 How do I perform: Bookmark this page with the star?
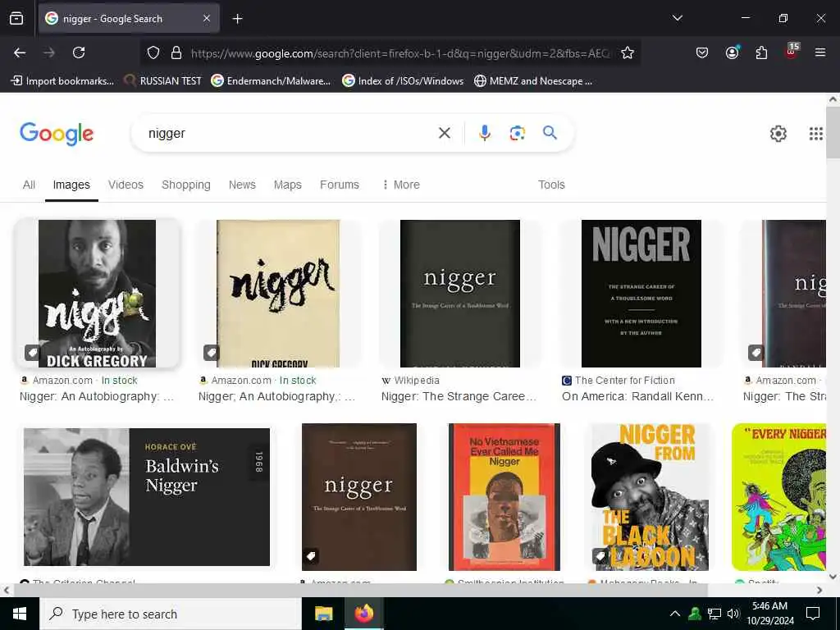628,53
